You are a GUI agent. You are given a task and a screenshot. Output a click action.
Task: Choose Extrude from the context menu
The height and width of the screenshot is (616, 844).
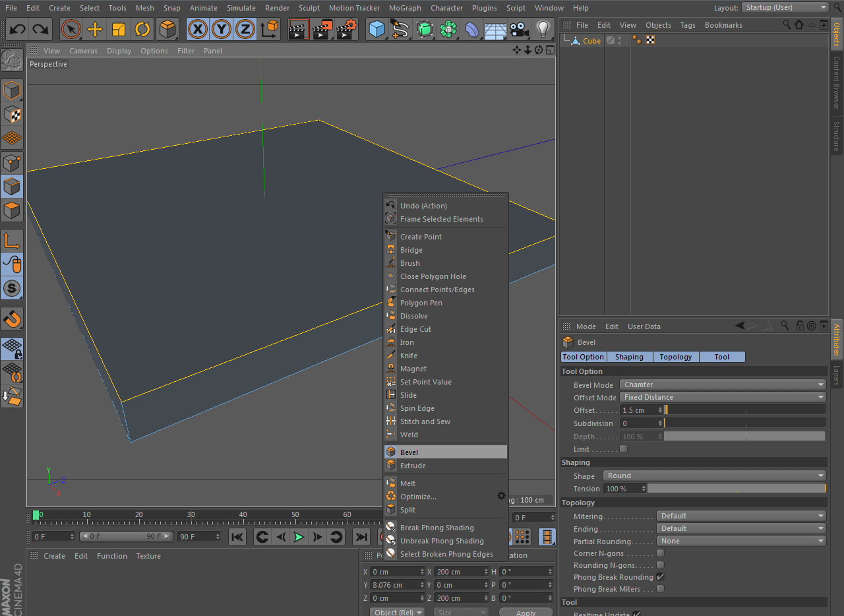coord(413,466)
